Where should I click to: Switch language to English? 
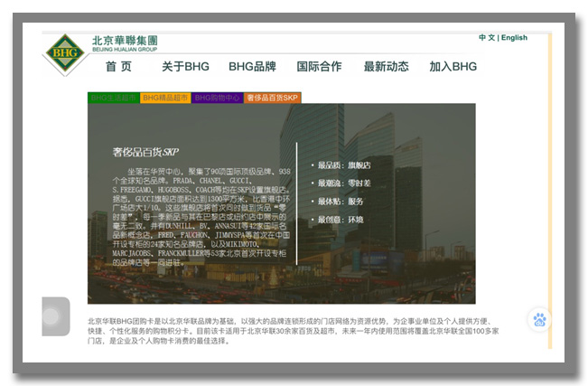(x=514, y=38)
